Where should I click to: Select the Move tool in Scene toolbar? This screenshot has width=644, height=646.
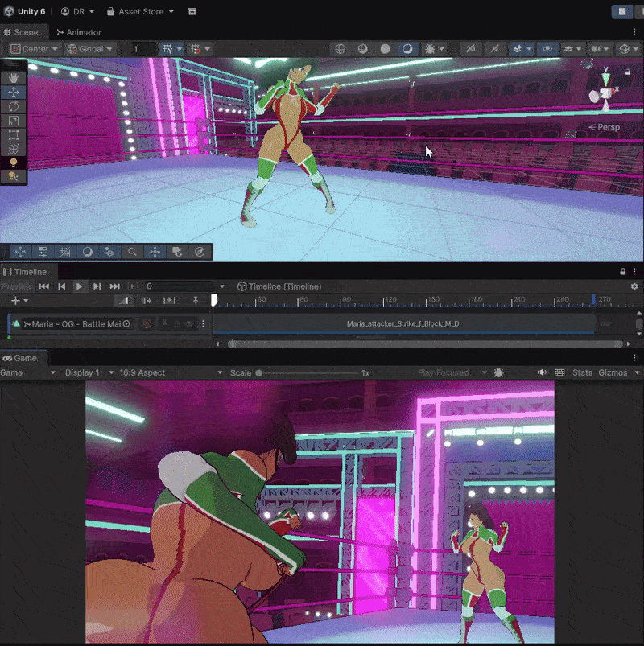[13, 93]
